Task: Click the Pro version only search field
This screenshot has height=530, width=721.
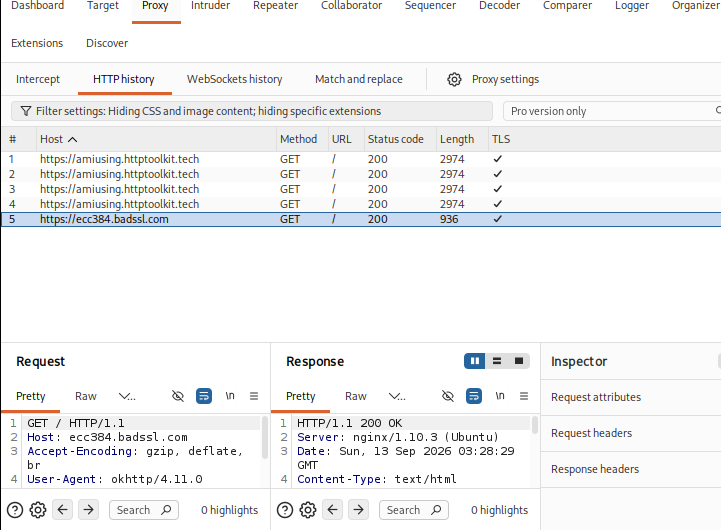Action: point(612,111)
